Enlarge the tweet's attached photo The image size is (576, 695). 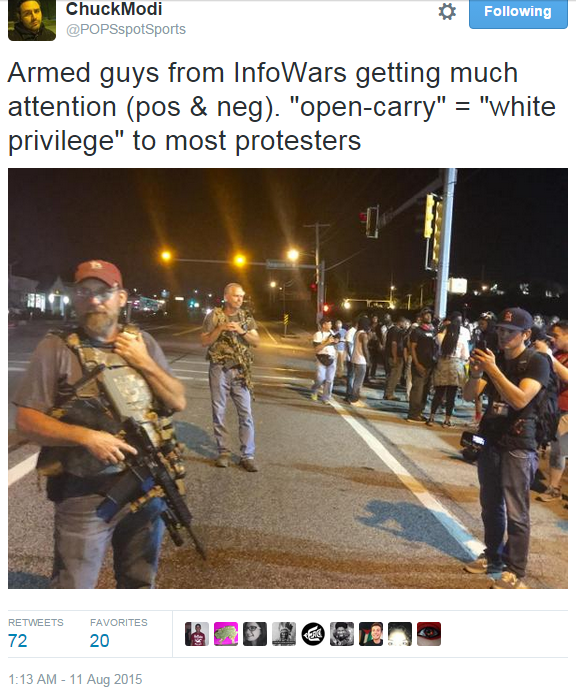tap(288, 378)
